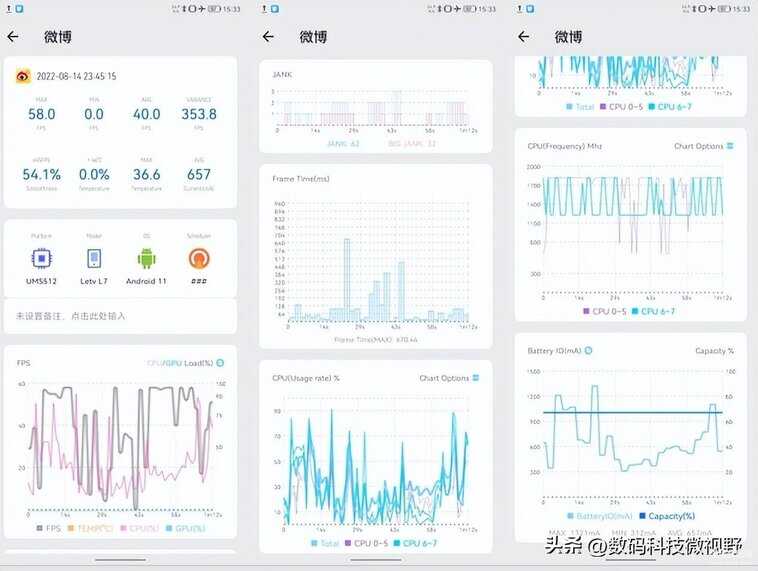Tap the Letv L7 phone model icon
This screenshot has height=571, width=758.
point(94,259)
